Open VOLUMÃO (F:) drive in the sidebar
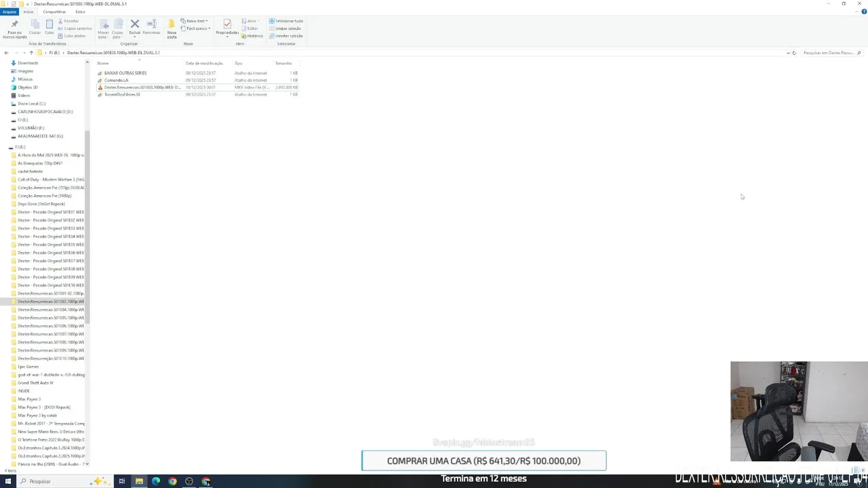Image resolution: width=868 pixels, height=488 pixels. tap(31, 128)
